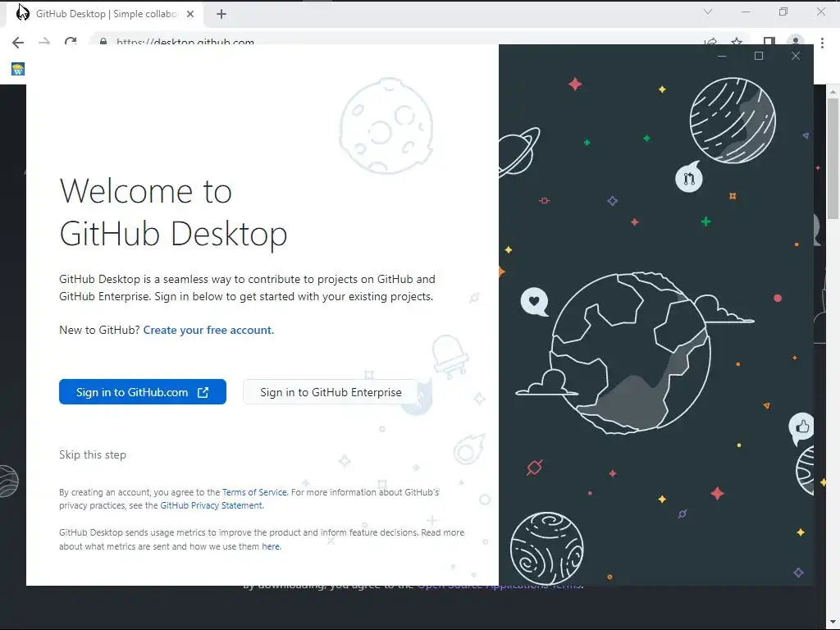Reload the browser page
Viewport: 840px width, 630px height.
(71, 41)
